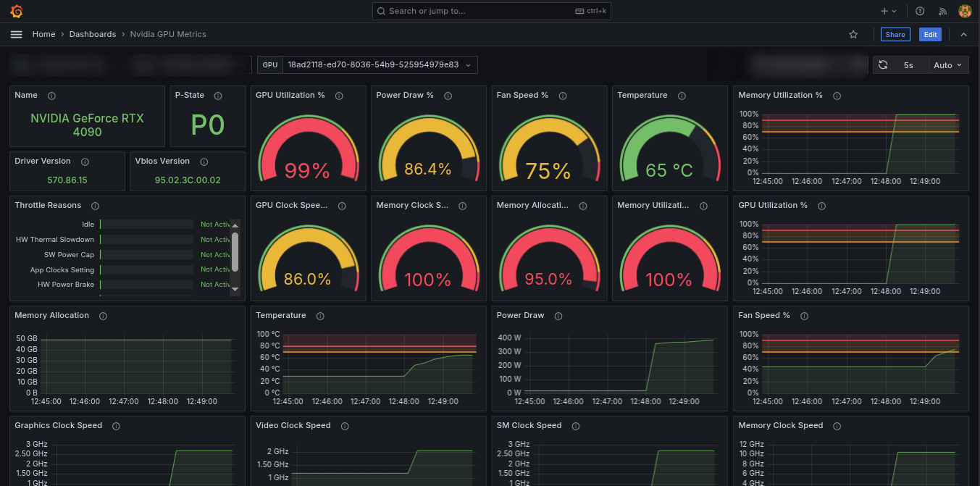Click the GPU Utilization 99% gauge
Screen dimensions: 980x486
pyautogui.click(x=307, y=148)
